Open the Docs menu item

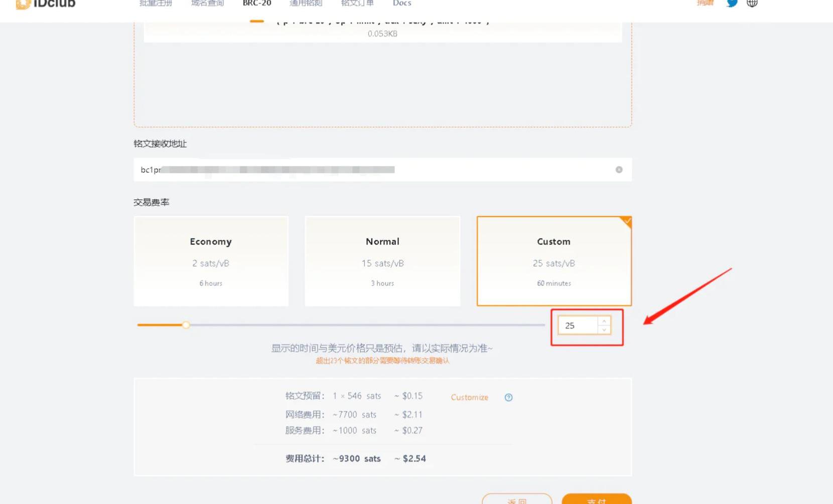tap(402, 4)
